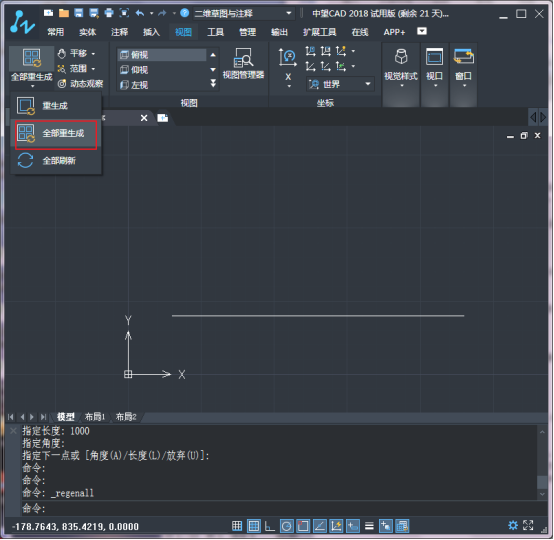Open the 窗口 window button
Screen dimensions: 554x540
click(464, 68)
